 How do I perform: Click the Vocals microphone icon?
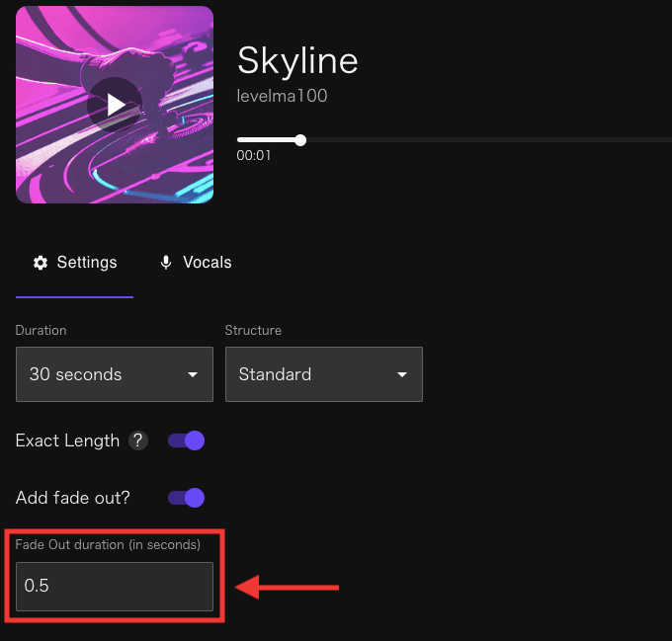pyautogui.click(x=166, y=263)
